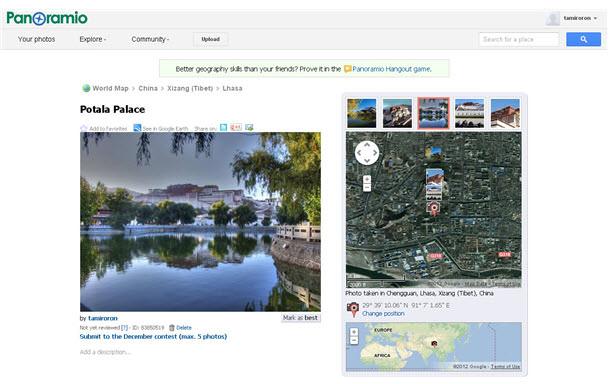The image size is (609, 384).
Task: Click the [?] help link next to Not yet reviewed
Action: pos(124,328)
